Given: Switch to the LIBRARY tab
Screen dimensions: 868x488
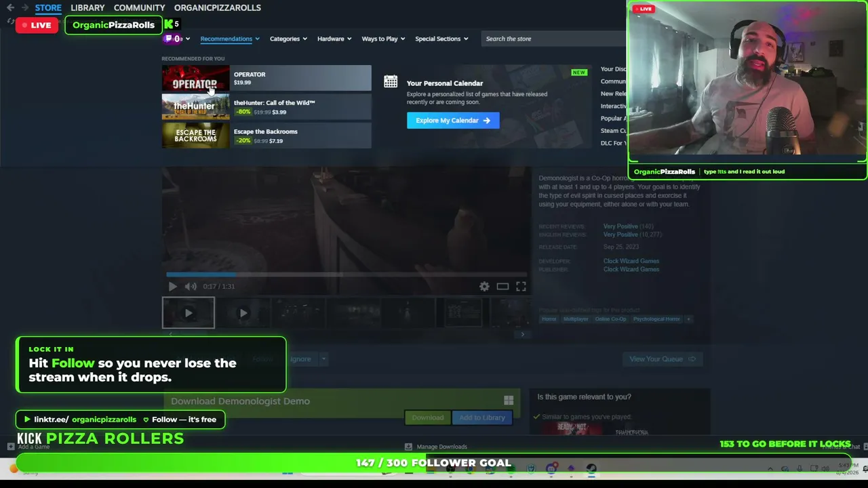Looking at the screenshot, I should coord(87,7).
